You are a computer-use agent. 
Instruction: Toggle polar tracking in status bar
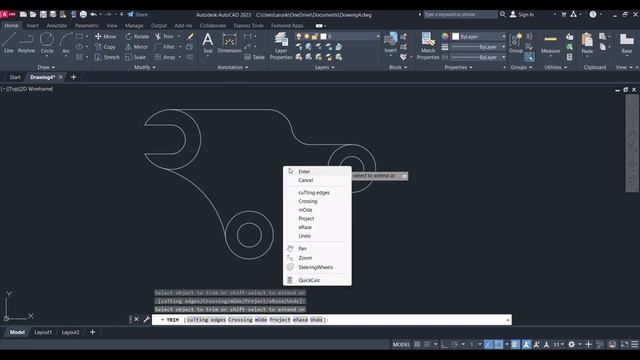(454, 344)
